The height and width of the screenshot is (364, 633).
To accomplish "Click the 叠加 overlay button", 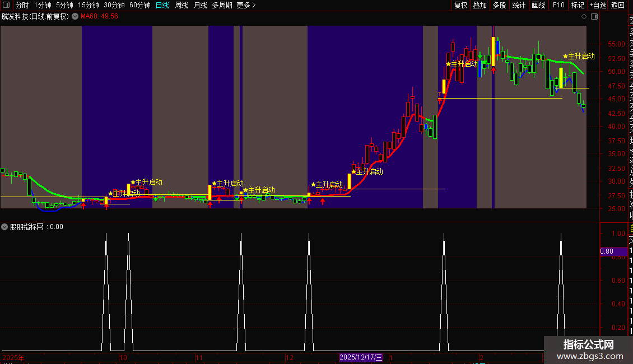I will pyautogui.click(x=480, y=5).
